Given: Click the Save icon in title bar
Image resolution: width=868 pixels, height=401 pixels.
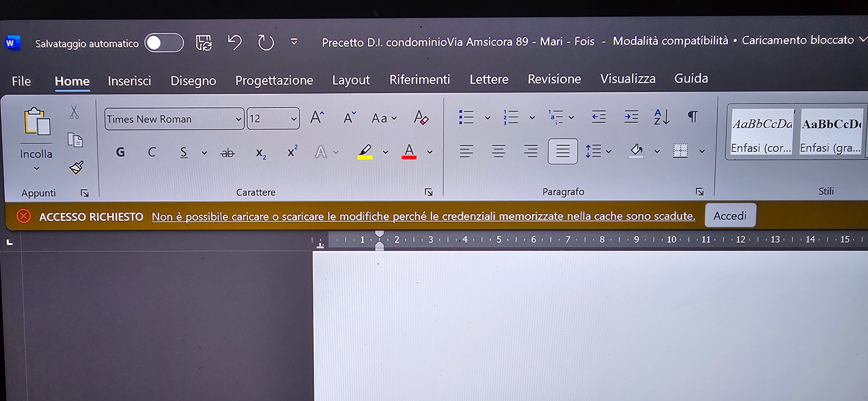Looking at the screenshot, I should tap(204, 43).
